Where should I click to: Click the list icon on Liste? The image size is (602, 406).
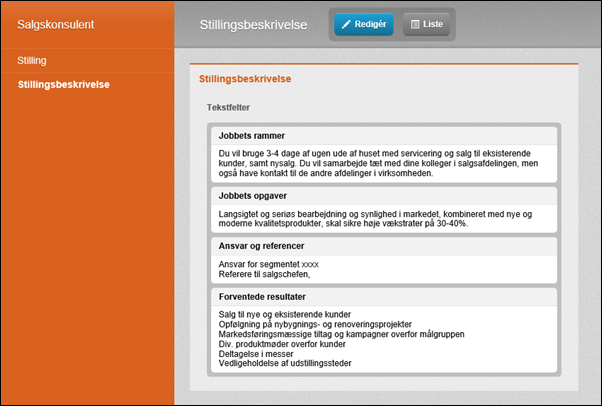(416, 23)
